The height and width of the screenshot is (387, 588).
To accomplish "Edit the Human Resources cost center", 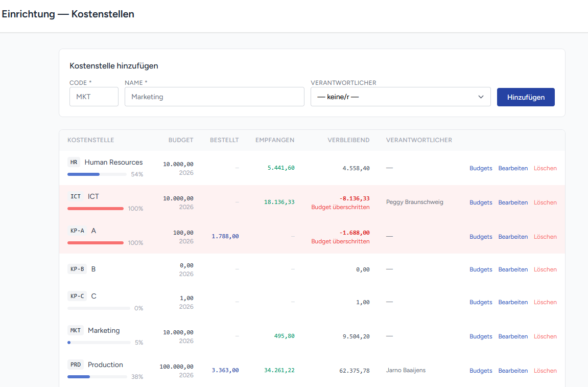I will (x=513, y=168).
